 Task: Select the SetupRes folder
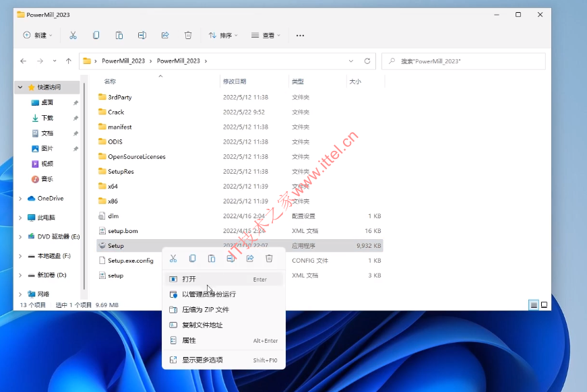[240, 171]
